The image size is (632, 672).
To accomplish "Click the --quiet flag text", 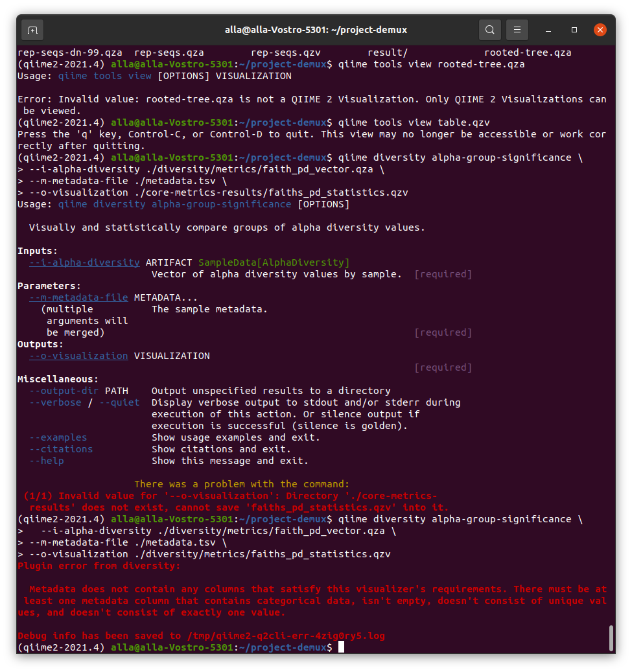I will (119, 402).
